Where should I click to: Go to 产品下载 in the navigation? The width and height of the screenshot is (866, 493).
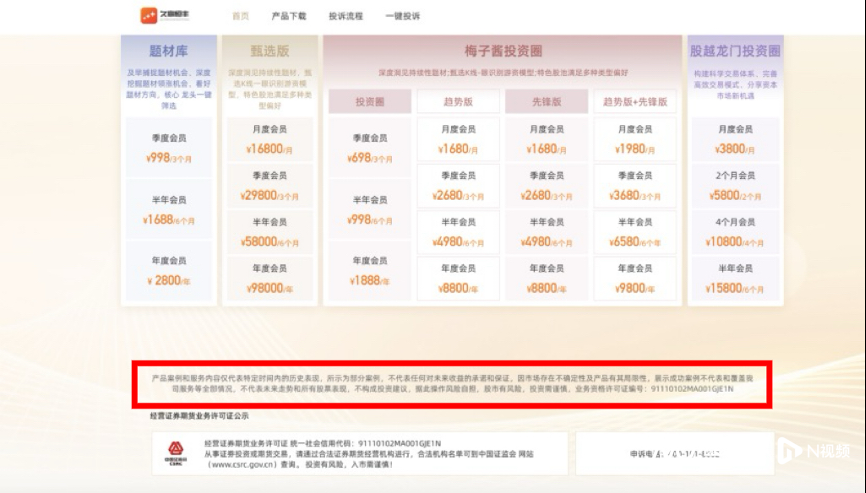(289, 16)
